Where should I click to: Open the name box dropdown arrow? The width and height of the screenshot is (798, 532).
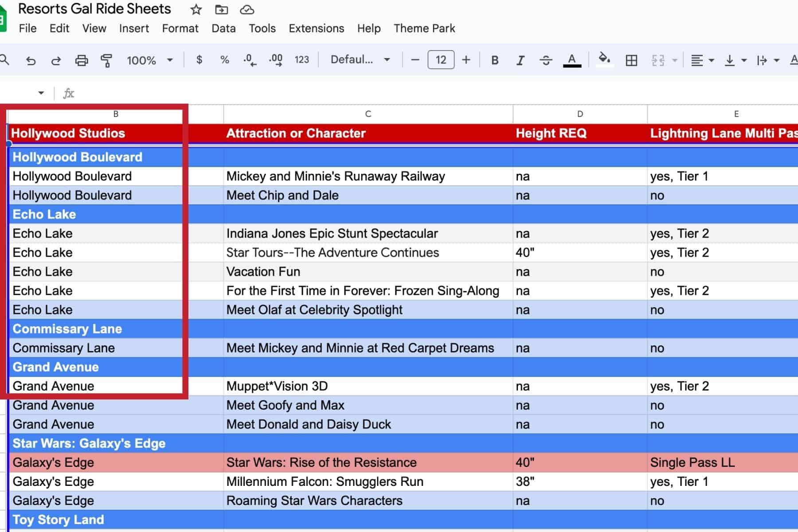[41, 93]
